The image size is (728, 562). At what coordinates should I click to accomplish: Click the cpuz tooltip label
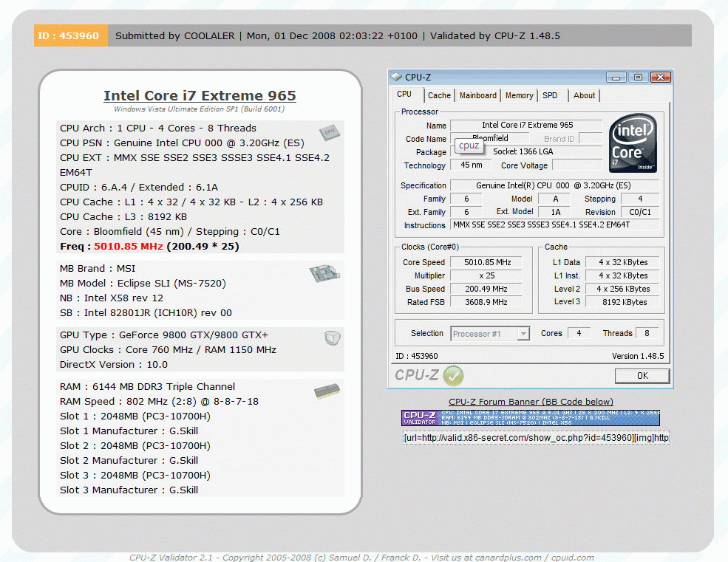coord(469,145)
